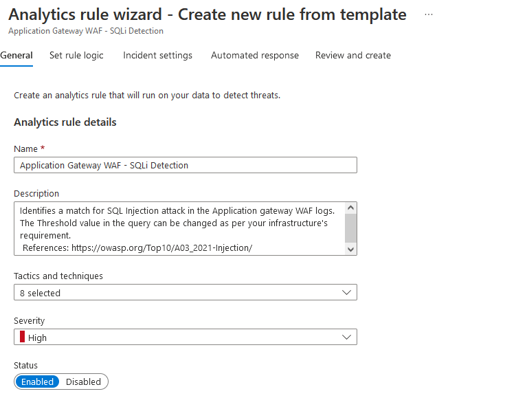The image size is (505, 420).
Task: Set rule status to Enabled
Action: tap(37, 382)
